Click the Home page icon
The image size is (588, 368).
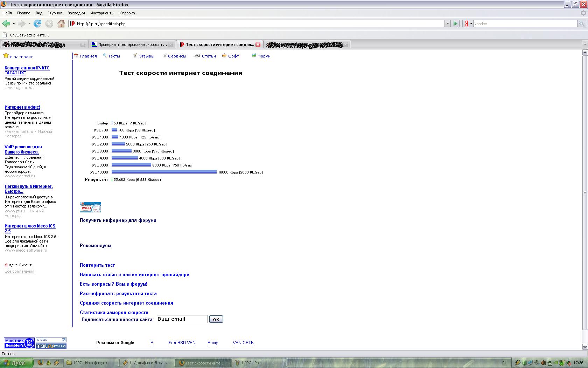pos(61,23)
